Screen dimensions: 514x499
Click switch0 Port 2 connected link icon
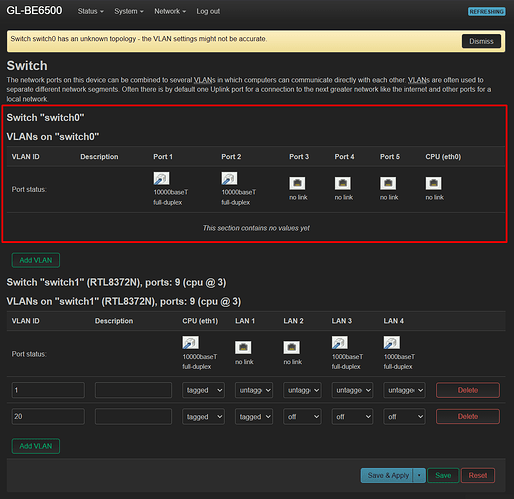(229, 178)
